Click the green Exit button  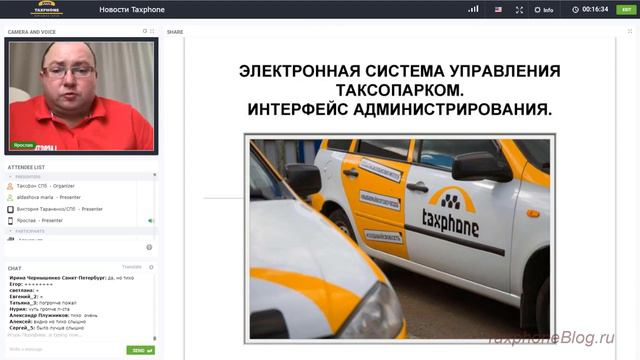coord(626,9)
